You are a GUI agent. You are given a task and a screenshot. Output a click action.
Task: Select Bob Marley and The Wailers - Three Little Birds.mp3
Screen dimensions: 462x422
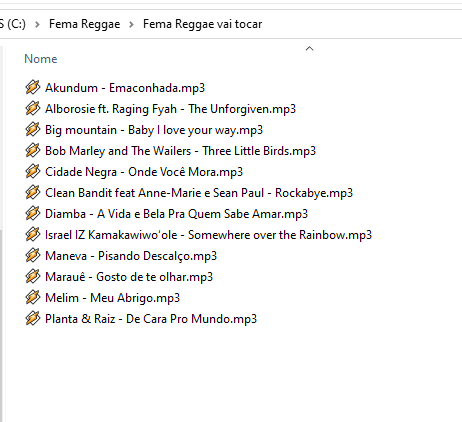(180, 151)
